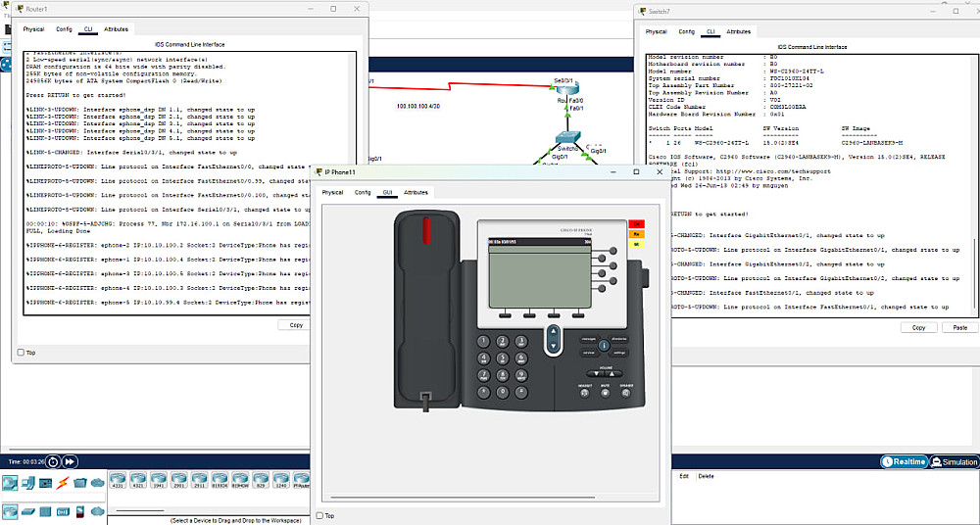Select the Multiuser Connection cloud icon
Screen dimensions: 980x525
97,483
